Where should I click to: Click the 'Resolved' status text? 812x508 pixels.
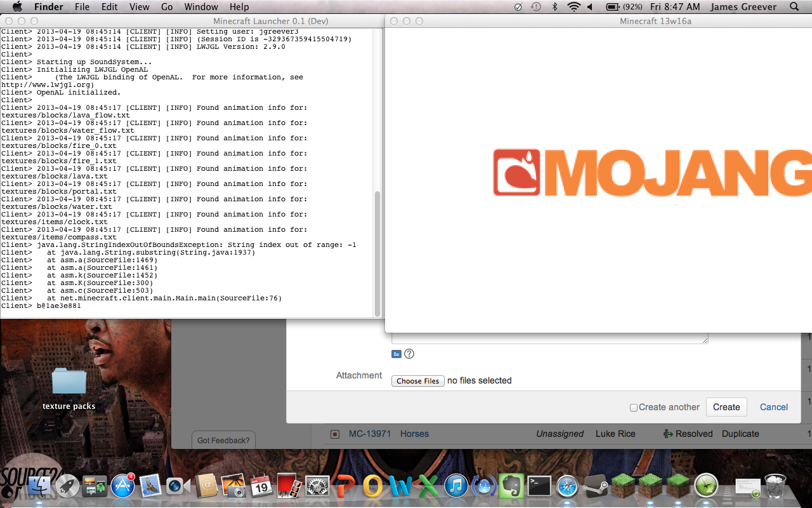(694, 434)
